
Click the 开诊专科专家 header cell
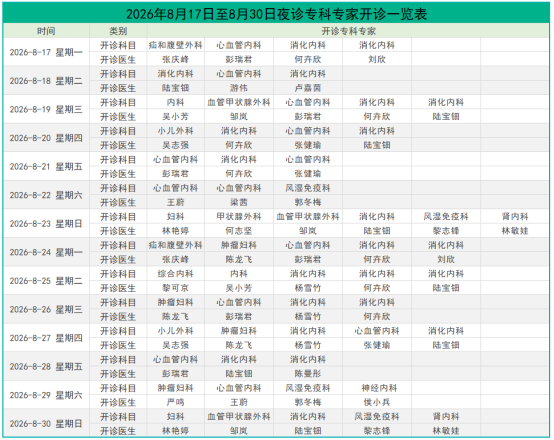tap(348, 31)
